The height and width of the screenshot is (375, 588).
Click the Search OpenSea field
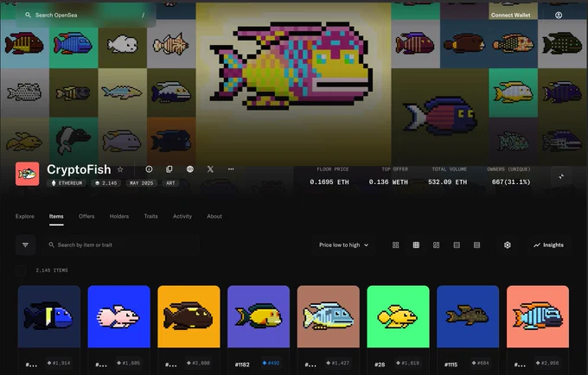(x=86, y=15)
